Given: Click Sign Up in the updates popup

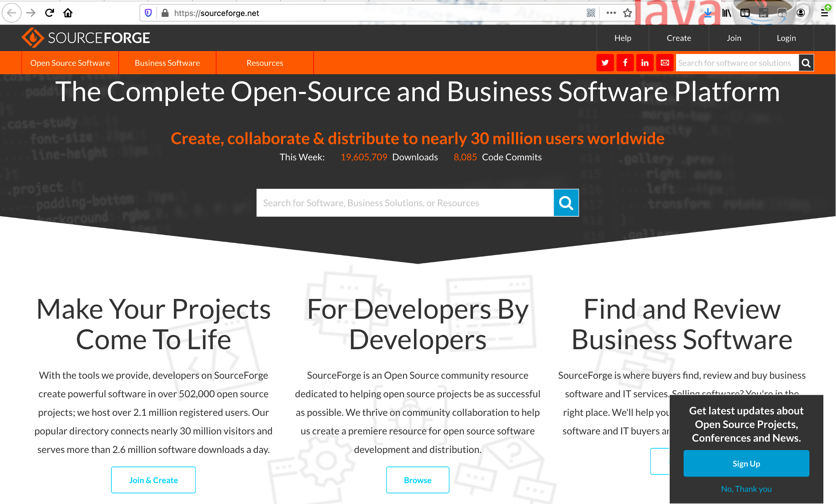Looking at the screenshot, I should (x=746, y=464).
